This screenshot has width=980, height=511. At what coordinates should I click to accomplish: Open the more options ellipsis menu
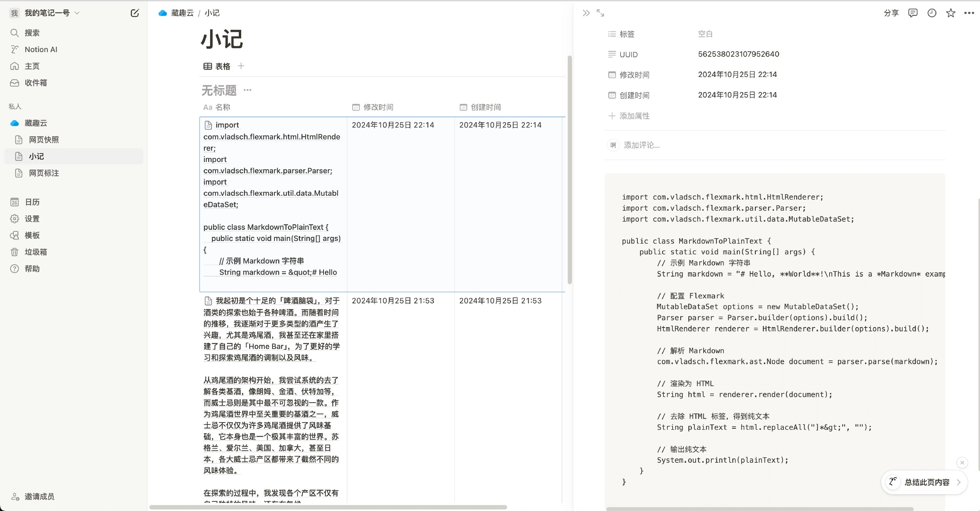click(x=969, y=13)
